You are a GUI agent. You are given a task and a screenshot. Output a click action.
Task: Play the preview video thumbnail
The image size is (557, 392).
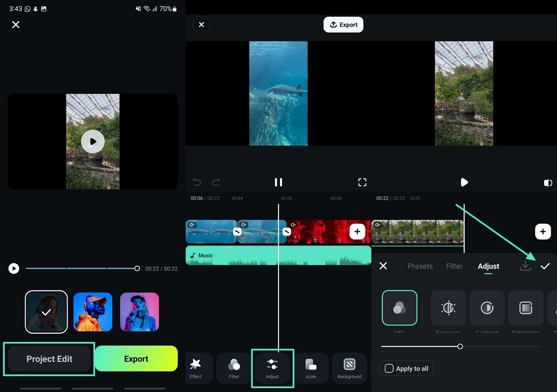[x=93, y=141]
